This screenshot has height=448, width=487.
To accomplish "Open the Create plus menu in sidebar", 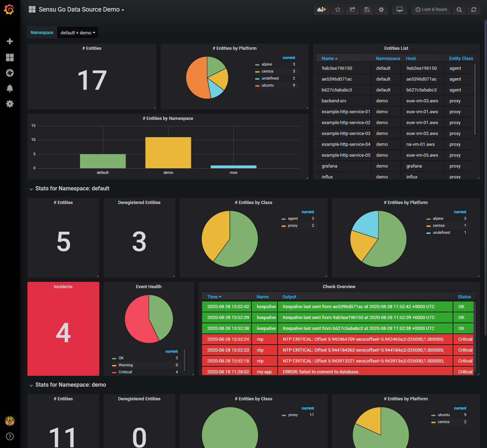I will tap(10, 41).
